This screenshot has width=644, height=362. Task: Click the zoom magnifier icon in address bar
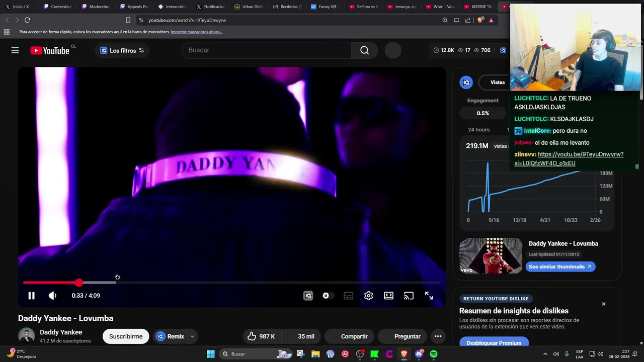tap(445, 20)
